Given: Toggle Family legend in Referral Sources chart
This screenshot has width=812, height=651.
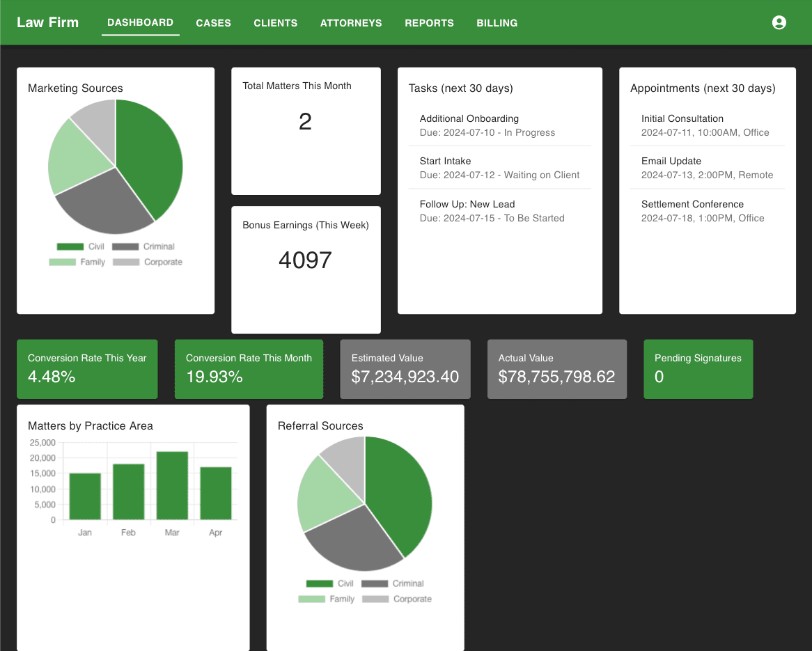Looking at the screenshot, I should 327,599.
